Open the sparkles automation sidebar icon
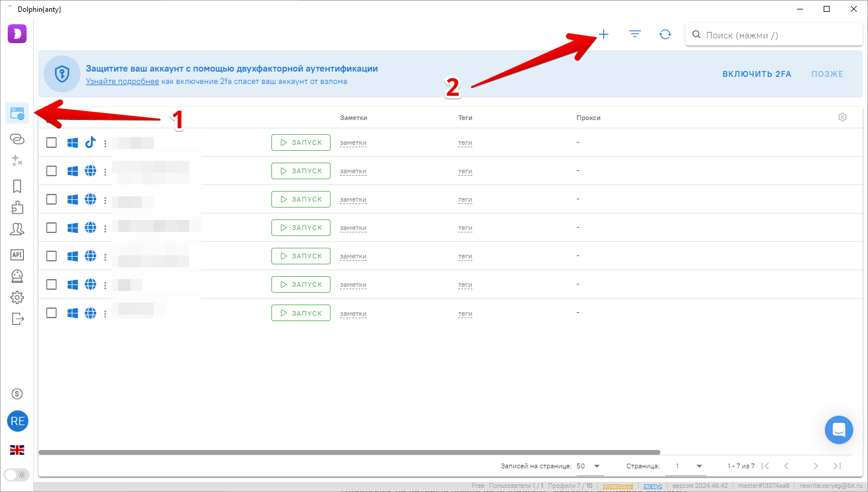 pos(17,160)
